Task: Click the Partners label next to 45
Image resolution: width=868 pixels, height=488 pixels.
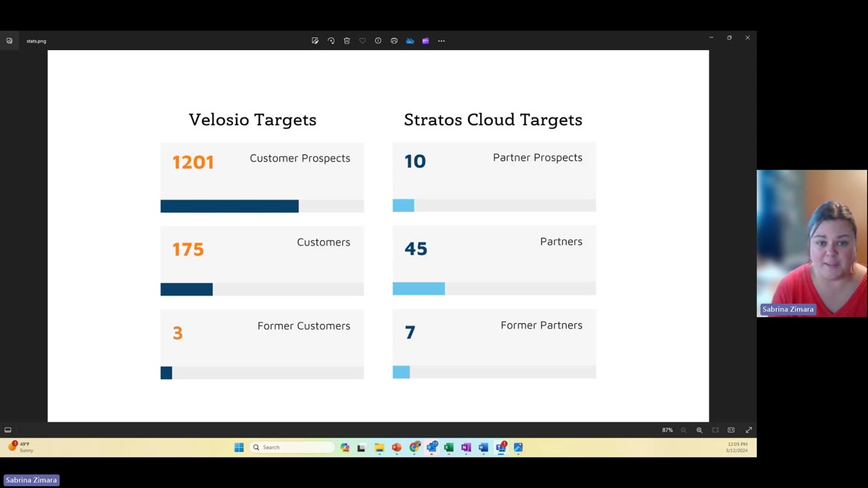Action: click(561, 241)
